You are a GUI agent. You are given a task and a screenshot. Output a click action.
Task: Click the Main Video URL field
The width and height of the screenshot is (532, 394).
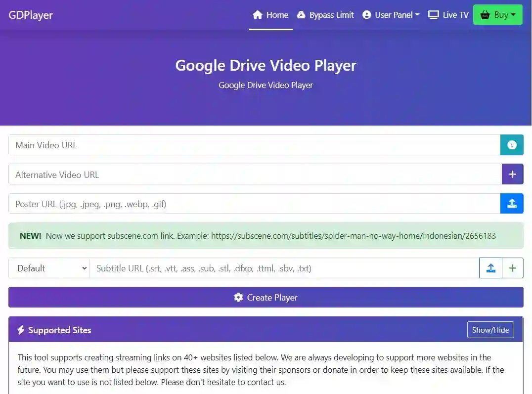pos(255,145)
